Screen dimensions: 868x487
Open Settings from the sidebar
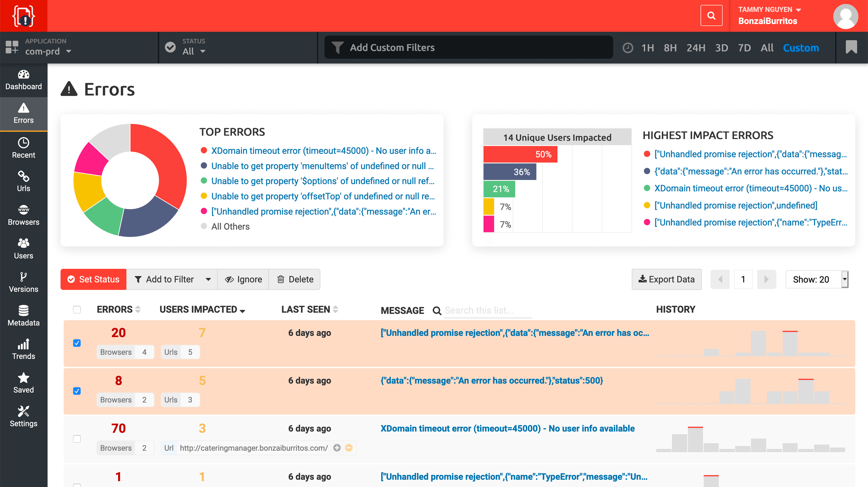pyautogui.click(x=23, y=416)
